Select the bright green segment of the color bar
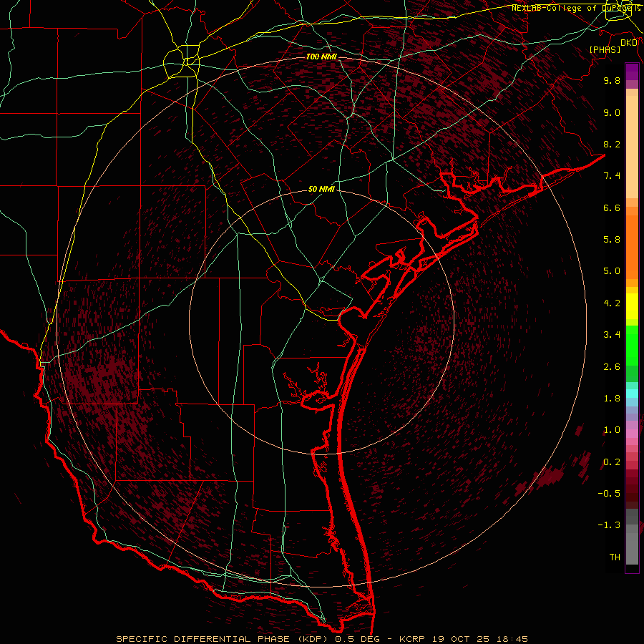This screenshot has height=644, width=644. click(x=632, y=346)
